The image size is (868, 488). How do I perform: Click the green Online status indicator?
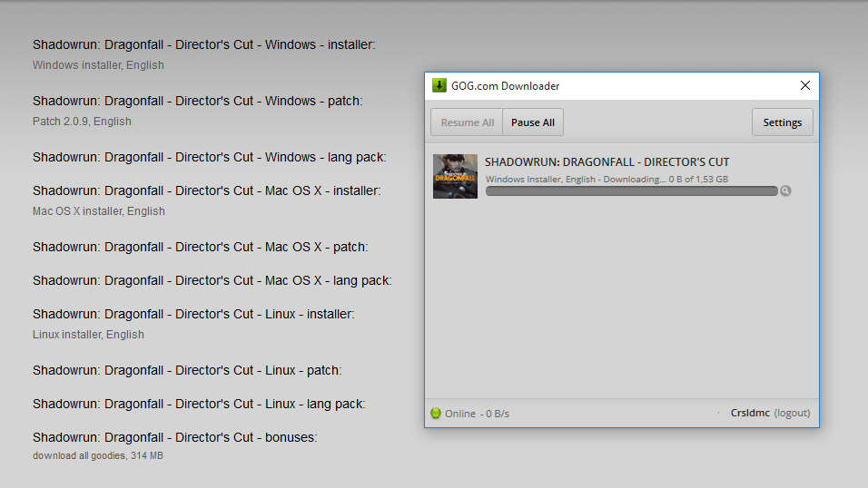coord(436,413)
